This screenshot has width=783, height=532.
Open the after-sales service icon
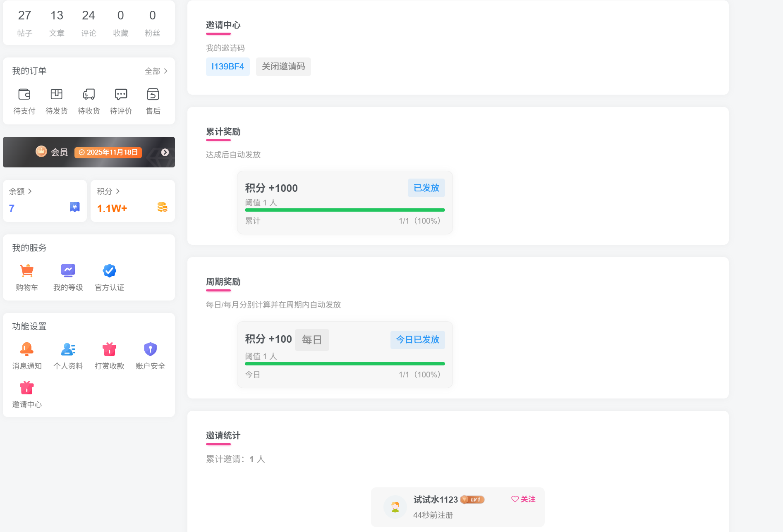pos(153,95)
